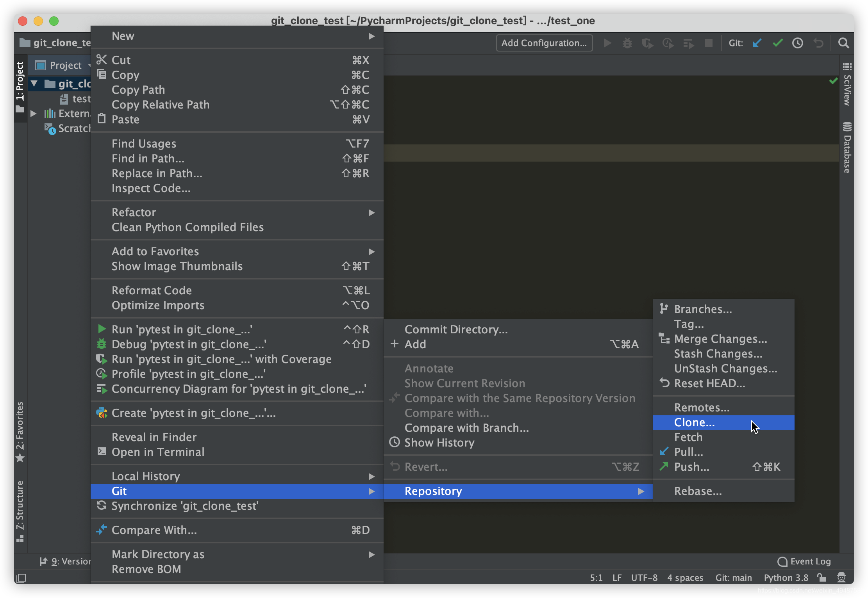Expand Local History submenu
The image size is (868, 598).
coord(237,476)
